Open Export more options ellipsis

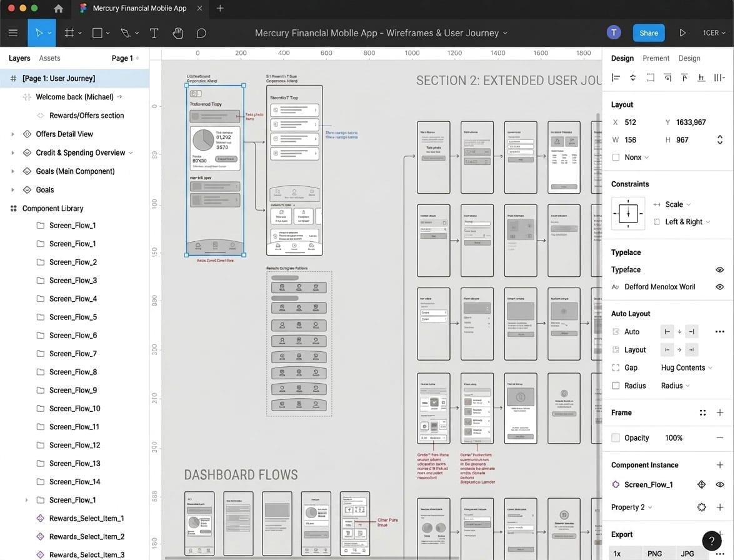[720, 554]
